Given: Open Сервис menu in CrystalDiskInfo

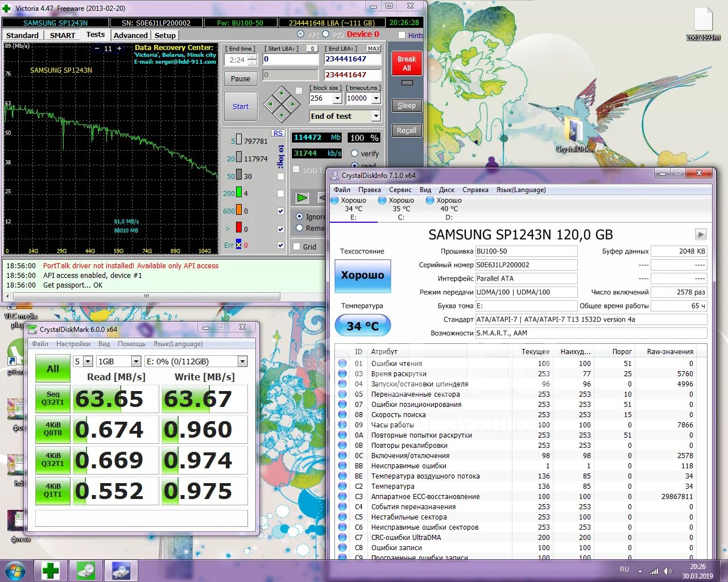Looking at the screenshot, I should 400,190.
